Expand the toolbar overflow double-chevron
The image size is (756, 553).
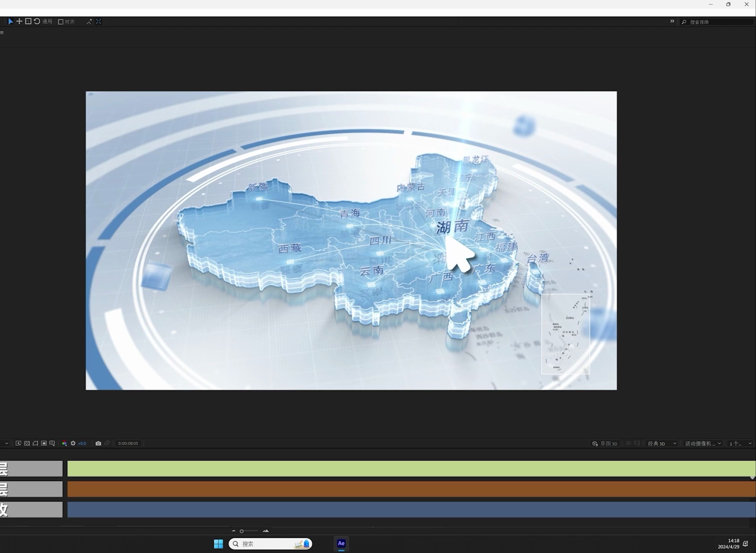(672, 22)
